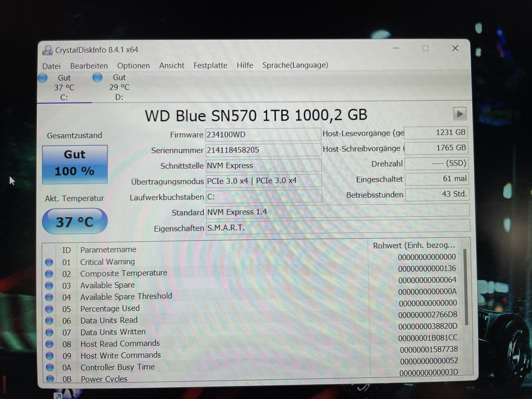532x399 pixels.
Task: Click the Schnittstelle field NVM Express
Action: click(x=264, y=165)
